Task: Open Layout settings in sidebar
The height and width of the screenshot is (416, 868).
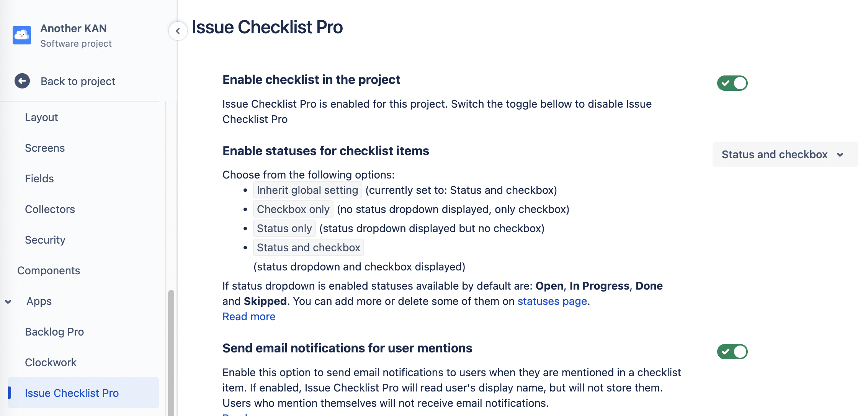Action: click(x=41, y=117)
